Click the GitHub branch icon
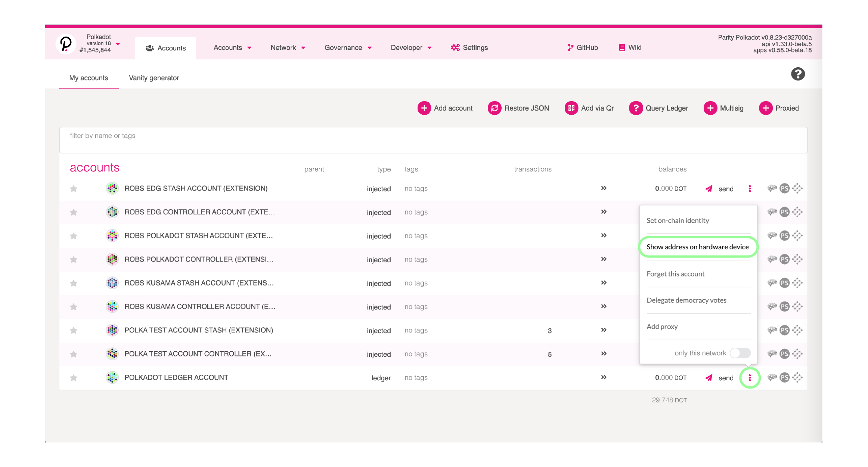This screenshot has width=868, height=467. coord(570,47)
